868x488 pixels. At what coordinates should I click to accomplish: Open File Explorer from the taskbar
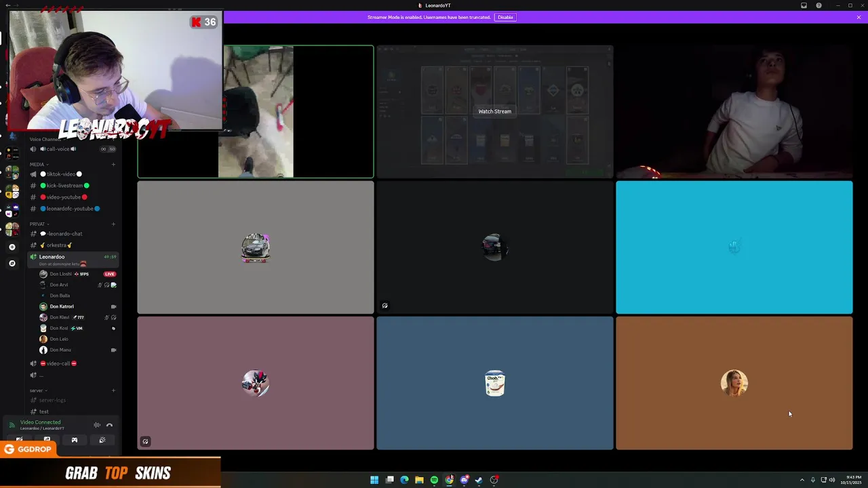coord(419,480)
